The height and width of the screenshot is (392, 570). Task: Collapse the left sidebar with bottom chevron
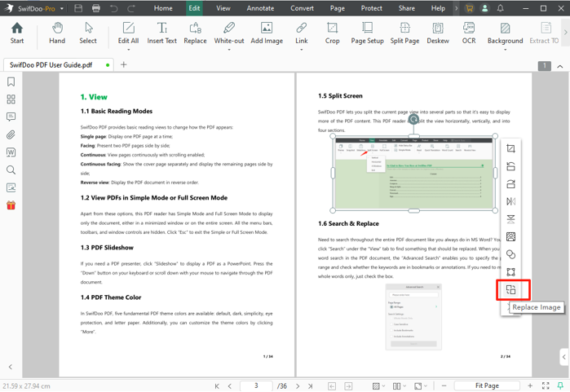click(x=10, y=367)
